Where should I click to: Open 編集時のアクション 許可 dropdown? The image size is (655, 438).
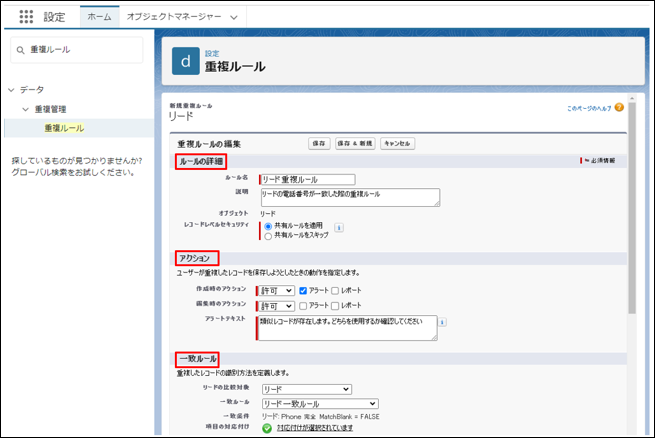[277, 306]
